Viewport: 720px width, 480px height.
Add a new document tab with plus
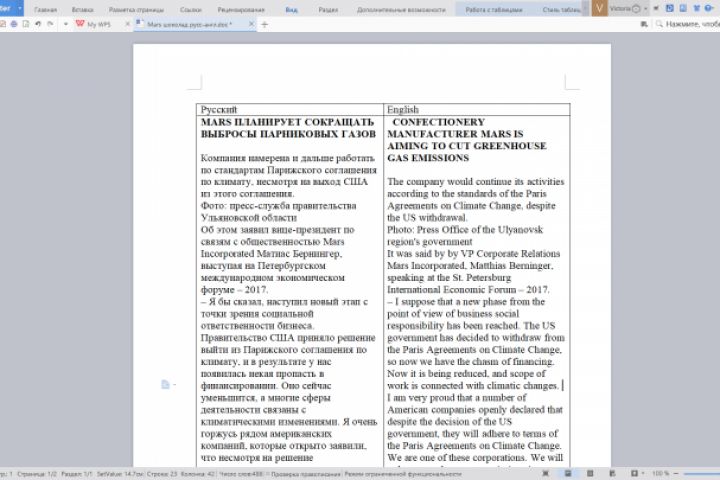(x=264, y=24)
